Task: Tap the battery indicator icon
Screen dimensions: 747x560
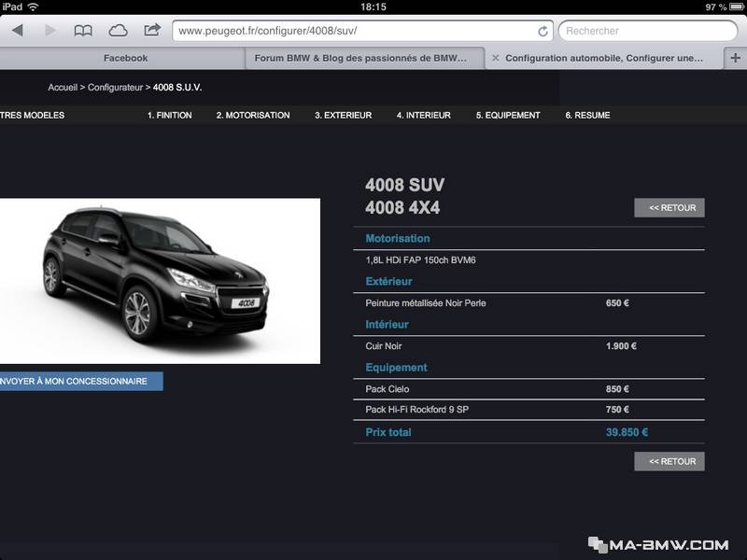Action: pyautogui.click(x=737, y=7)
